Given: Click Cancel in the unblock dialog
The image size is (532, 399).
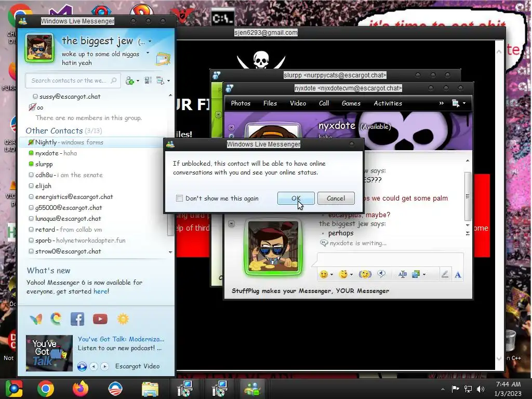Looking at the screenshot, I should (336, 198).
